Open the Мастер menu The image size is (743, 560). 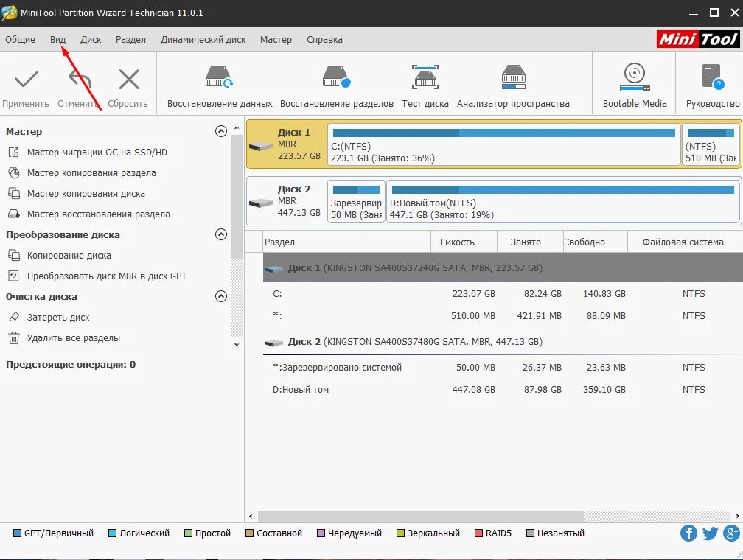[276, 39]
